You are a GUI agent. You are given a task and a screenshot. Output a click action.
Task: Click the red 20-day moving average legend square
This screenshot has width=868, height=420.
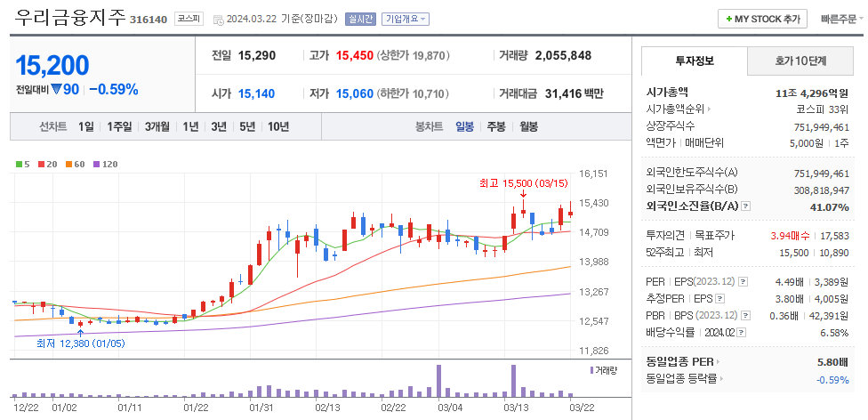tap(41, 164)
